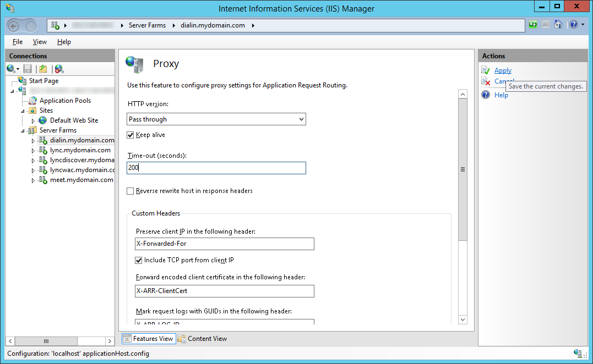593x364 pixels.
Task: Click the IIS Manager icon in title bar
Action: 10,8
